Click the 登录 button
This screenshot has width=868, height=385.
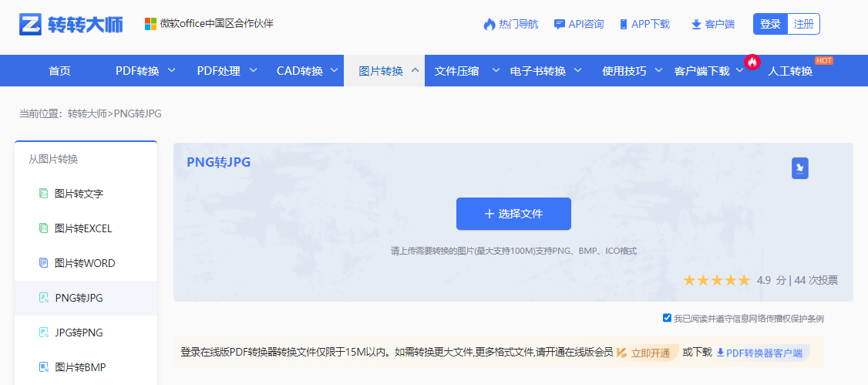[x=770, y=24]
